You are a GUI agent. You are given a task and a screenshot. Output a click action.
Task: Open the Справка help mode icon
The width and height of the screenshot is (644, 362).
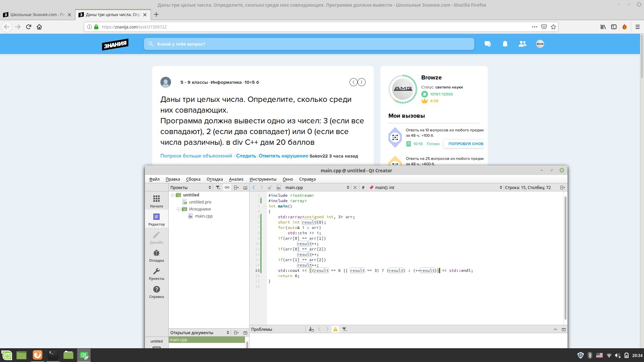coord(156,292)
